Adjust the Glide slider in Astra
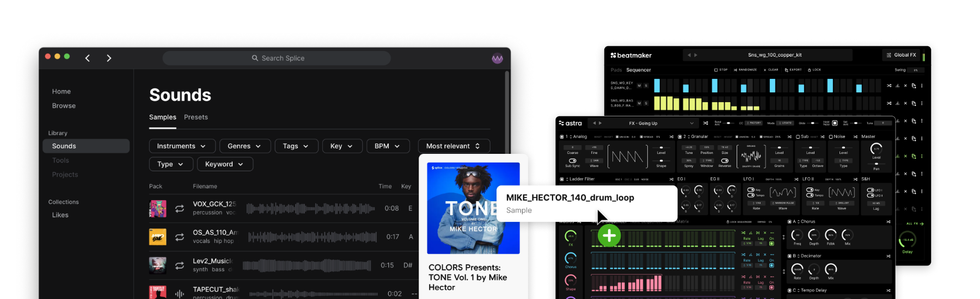 [x=812, y=123]
